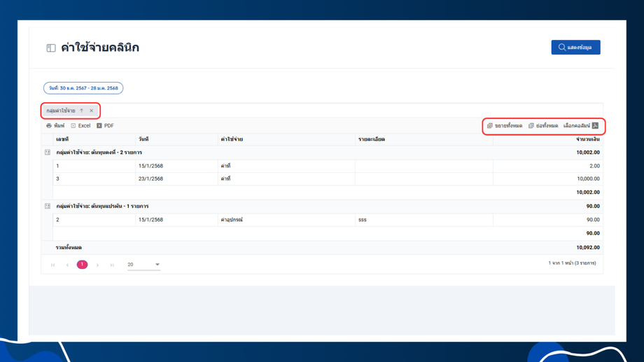Select the ค่าอุปกรณ์ expense cell
644x362 pixels.
click(286, 220)
